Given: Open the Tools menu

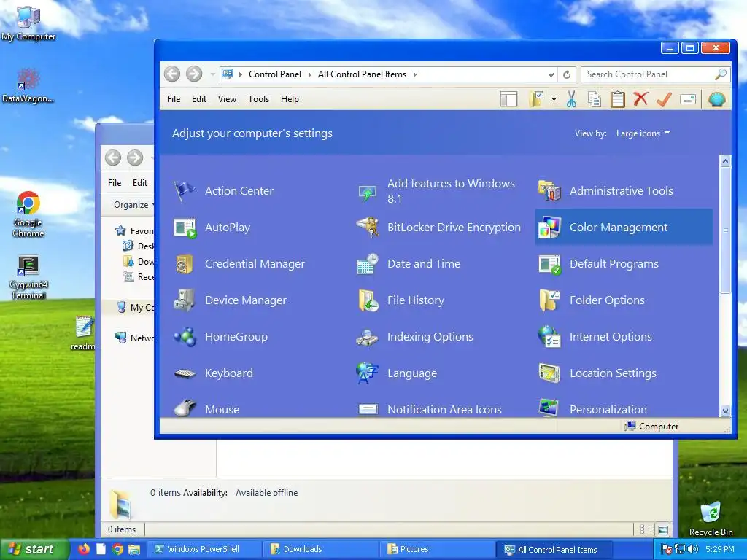Looking at the screenshot, I should coord(258,99).
